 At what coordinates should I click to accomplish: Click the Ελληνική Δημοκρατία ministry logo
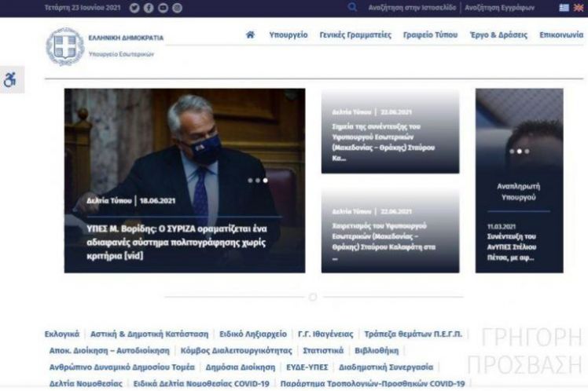pos(65,46)
